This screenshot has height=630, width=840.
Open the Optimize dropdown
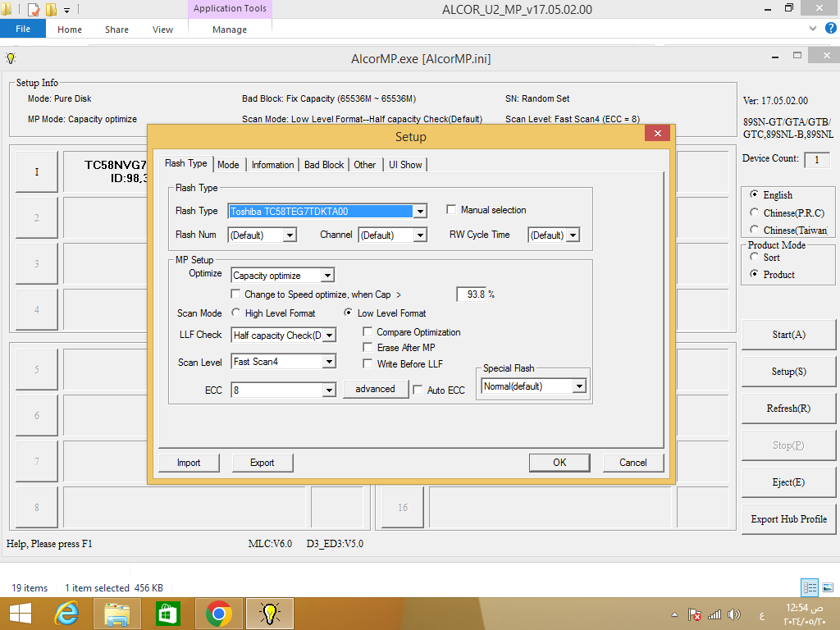(x=327, y=276)
